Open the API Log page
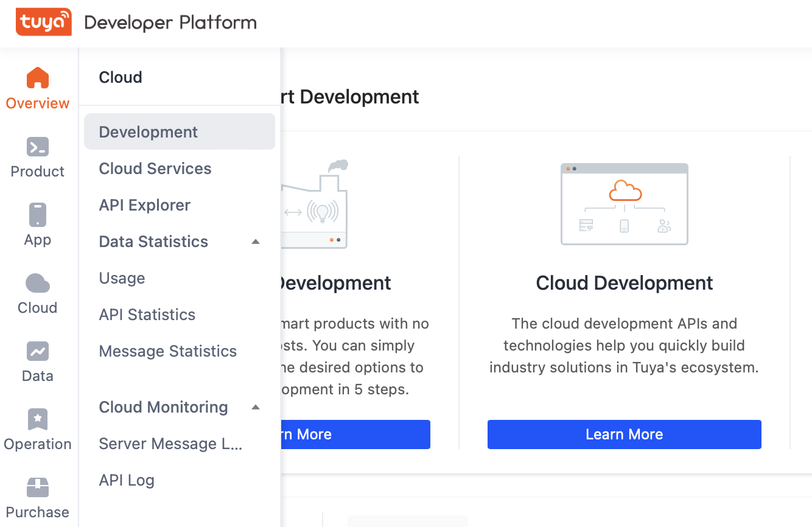 (127, 480)
